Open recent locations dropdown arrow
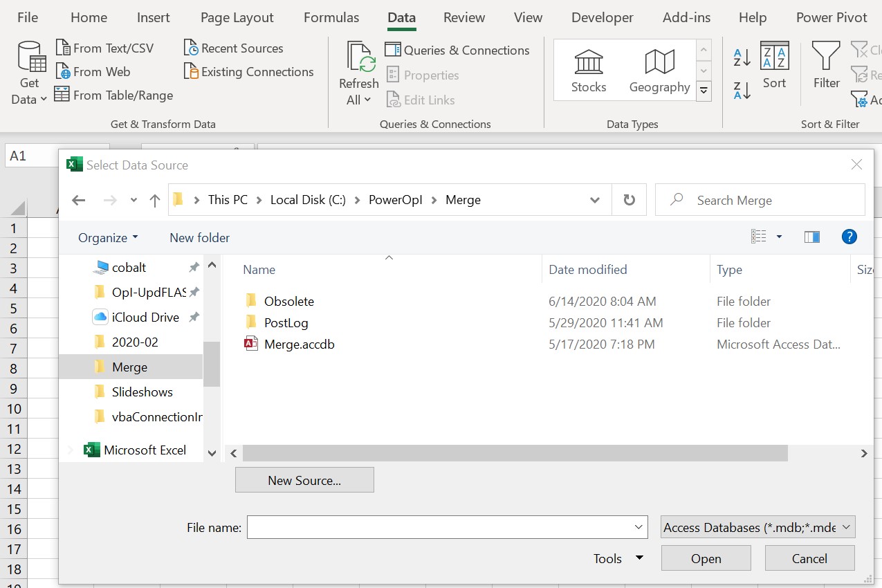This screenshot has width=882, height=588. pyautogui.click(x=134, y=201)
